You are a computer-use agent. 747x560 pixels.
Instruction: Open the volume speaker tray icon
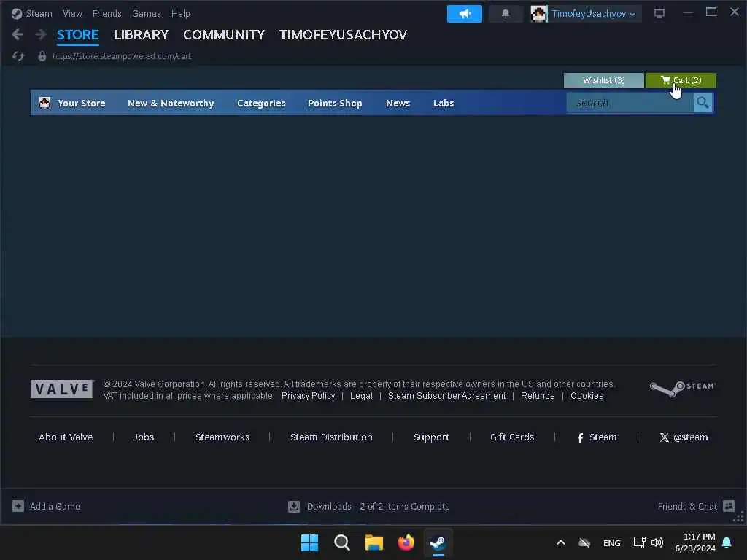[x=657, y=542]
